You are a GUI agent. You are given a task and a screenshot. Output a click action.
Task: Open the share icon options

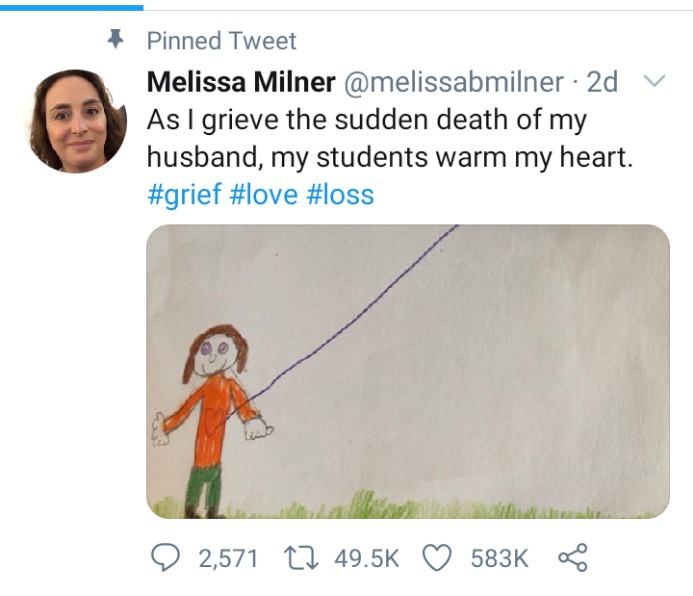tap(573, 558)
